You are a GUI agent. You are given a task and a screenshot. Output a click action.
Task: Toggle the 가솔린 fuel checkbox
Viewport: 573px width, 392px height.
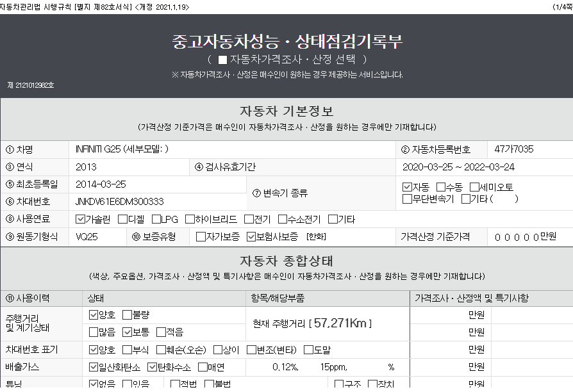(x=80, y=219)
